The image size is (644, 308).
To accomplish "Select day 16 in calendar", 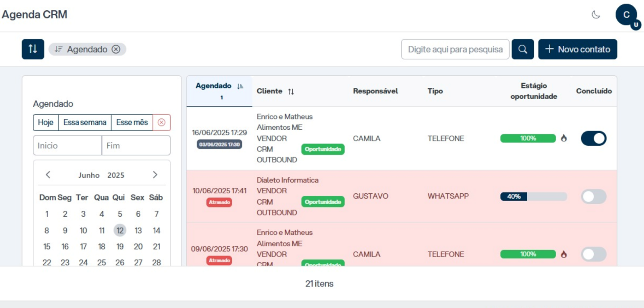I will coord(65,247).
